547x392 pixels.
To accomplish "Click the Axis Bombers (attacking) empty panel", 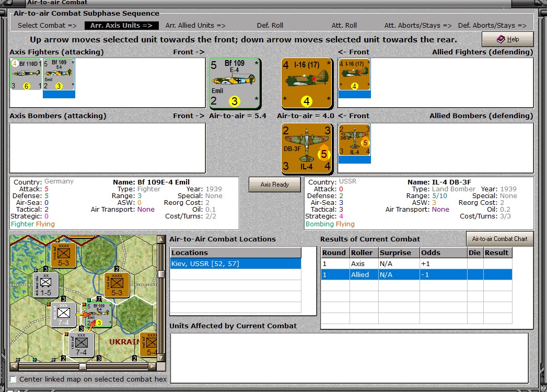I will (x=108, y=148).
